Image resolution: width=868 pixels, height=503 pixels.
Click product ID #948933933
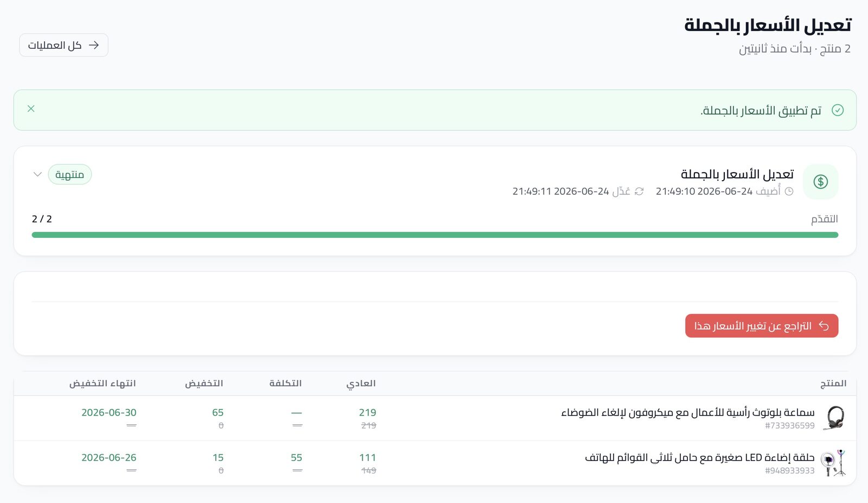coord(790,470)
